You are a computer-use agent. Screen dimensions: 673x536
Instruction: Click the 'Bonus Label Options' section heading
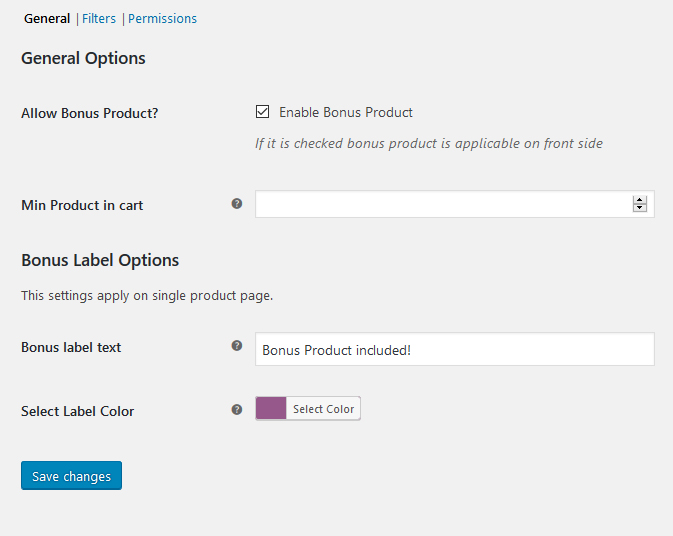point(100,260)
